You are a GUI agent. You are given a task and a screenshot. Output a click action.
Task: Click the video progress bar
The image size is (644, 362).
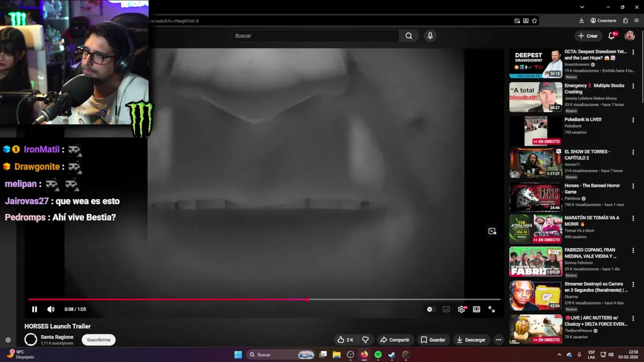coord(264,300)
